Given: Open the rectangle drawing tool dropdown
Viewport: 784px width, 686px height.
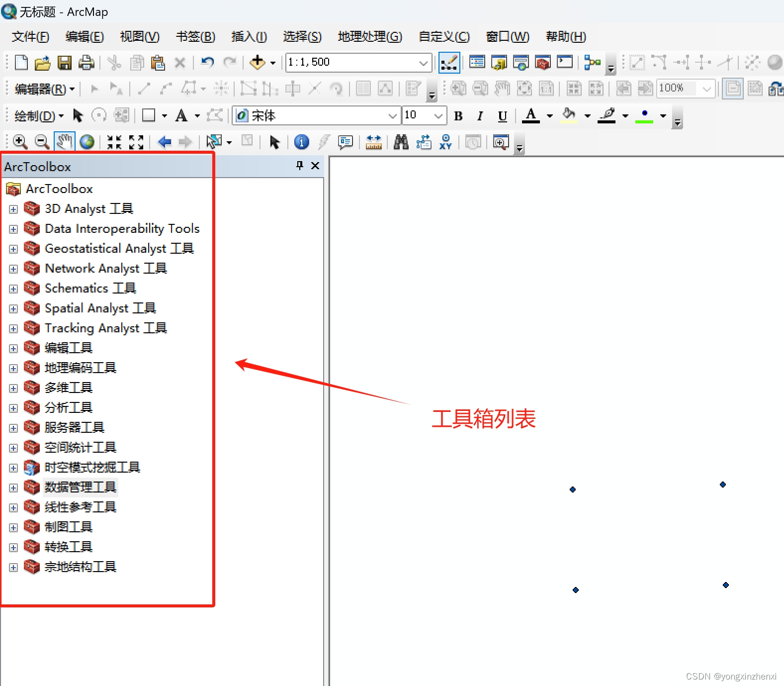Looking at the screenshot, I should 165,116.
